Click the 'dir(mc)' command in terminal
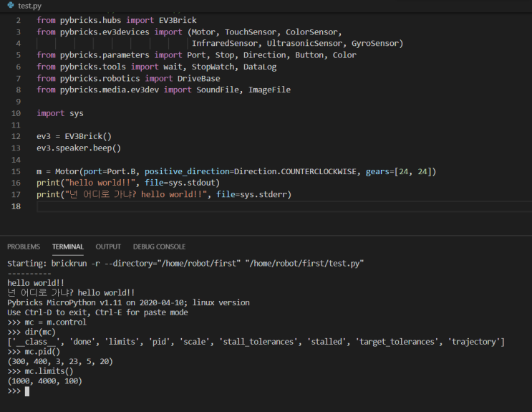Screen dimensions: 532x412 (x=44, y=332)
